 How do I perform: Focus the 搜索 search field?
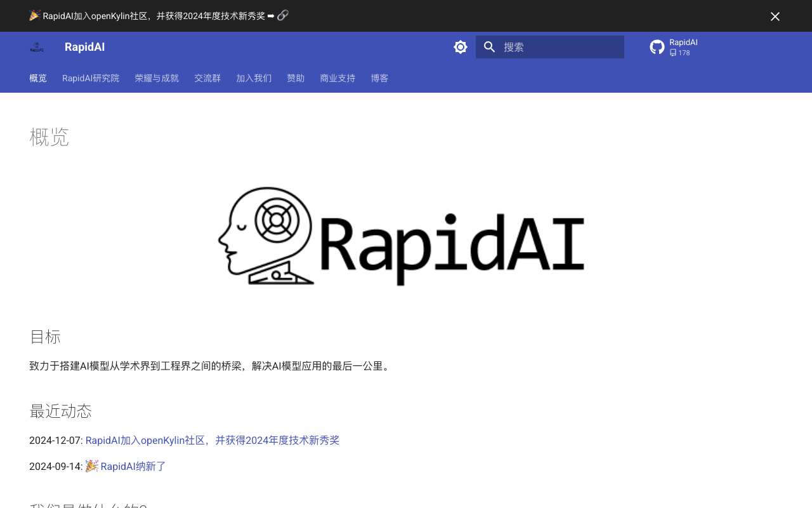pyautogui.click(x=550, y=47)
